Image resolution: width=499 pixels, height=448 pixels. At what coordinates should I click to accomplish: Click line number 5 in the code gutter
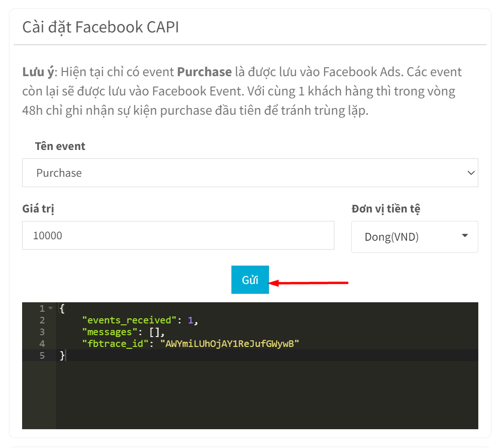pyautogui.click(x=42, y=355)
